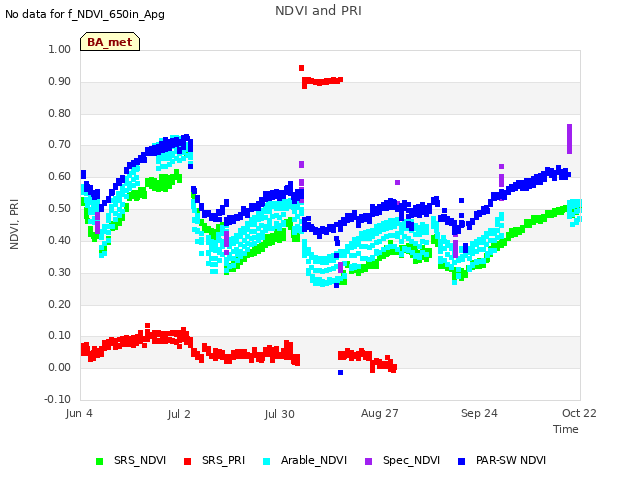Click the 0.50 y-axis tick label
Image resolution: width=640 pixels, height=480 pixels.
(x=60, y=208)
